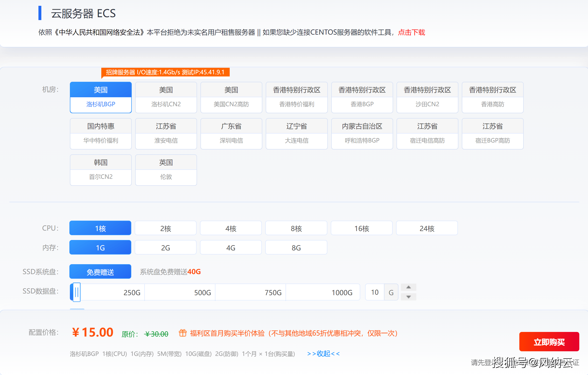Set CPU to 2核
Viewport: 588px width, 375px height.
[165, 228]
